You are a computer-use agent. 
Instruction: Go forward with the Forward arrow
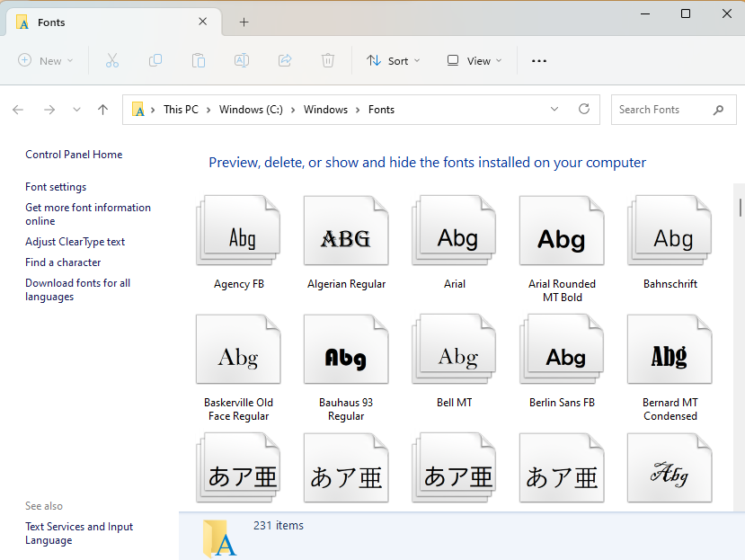[49, 110]
